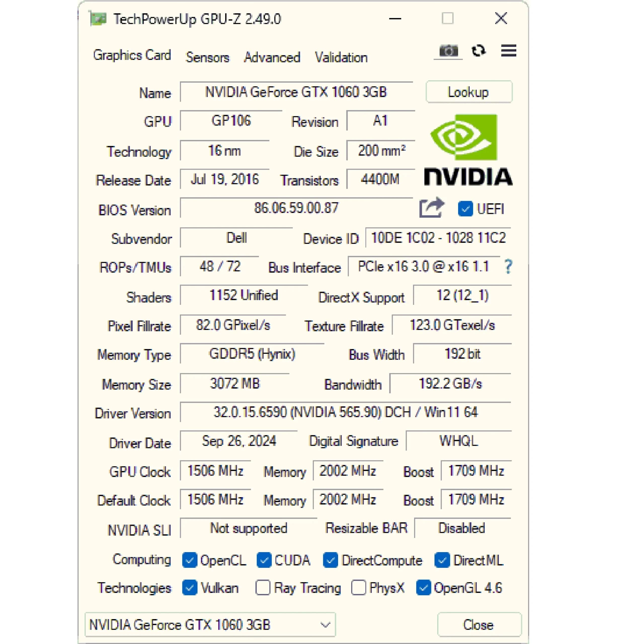Toggle the DirectCompute checkbox

[331, 560]
